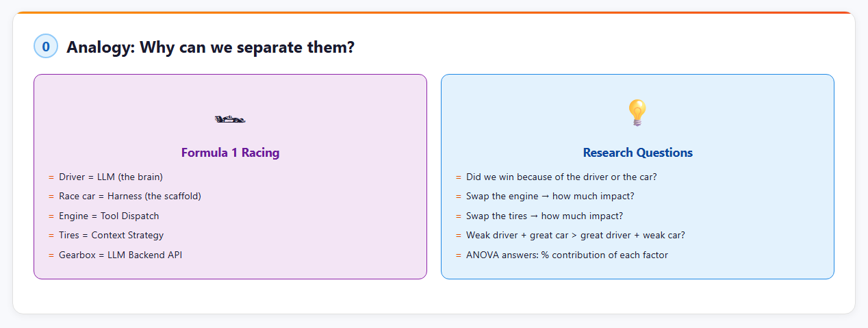Click the orange bullet beside Swap the engine
Screen dimensions: 868x328
[458, 197]
